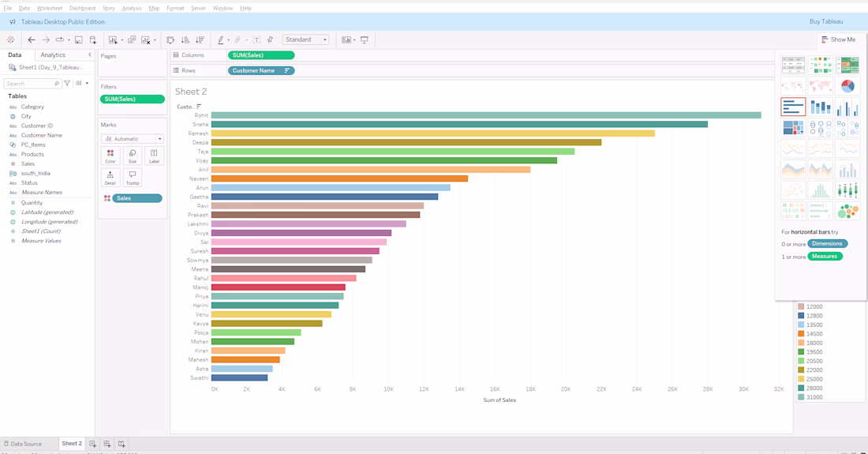The height and width of the screenshot is (454, 868).
Task: Open the Standard fit dropdown
Action: tap(306, 39)
